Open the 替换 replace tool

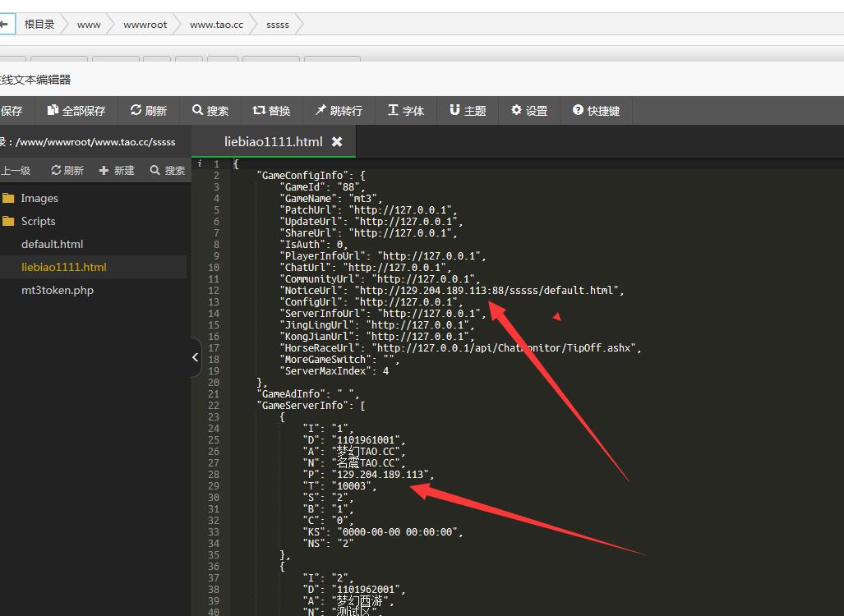point(271,110)
